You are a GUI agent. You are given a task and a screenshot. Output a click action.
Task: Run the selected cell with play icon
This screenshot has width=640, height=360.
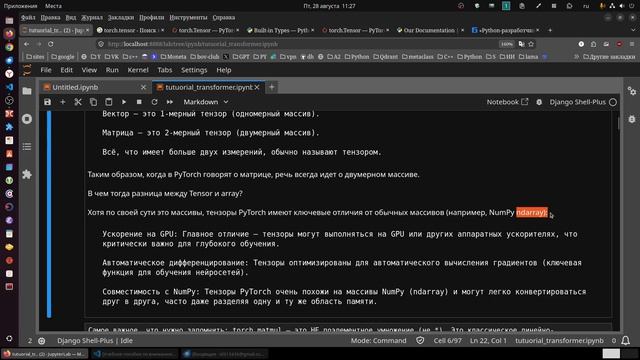tap(124, 102)
